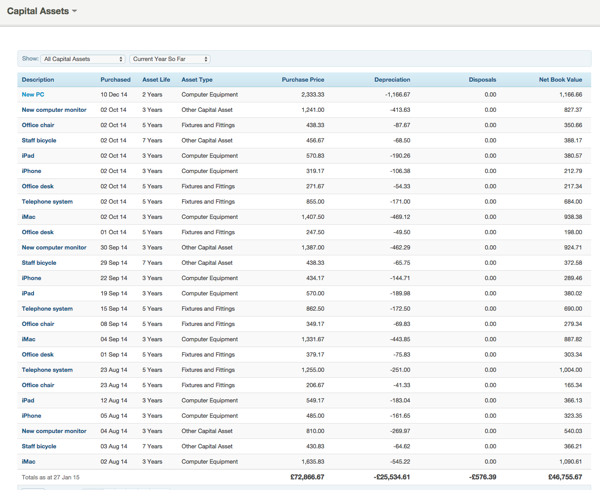The width and height of the screenshot is (600, 490).
Task: Open Office chair purchased 23 Aug 14
Action: (38, 385)
